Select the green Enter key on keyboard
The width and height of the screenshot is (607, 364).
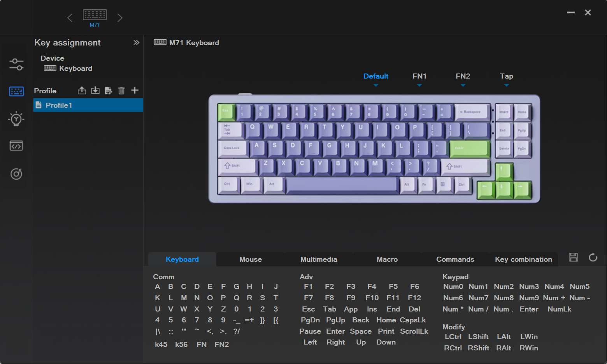pos(469,149)
